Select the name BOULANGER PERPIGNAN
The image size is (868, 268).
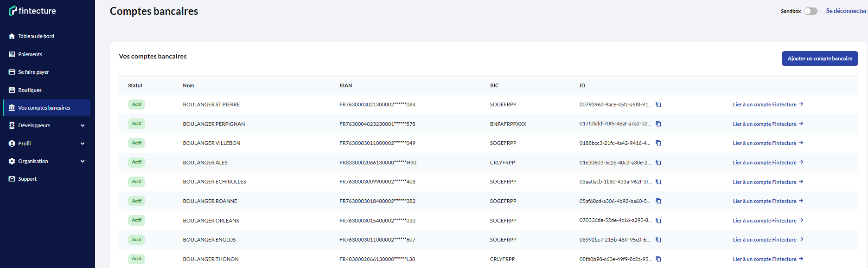[214, 124]
